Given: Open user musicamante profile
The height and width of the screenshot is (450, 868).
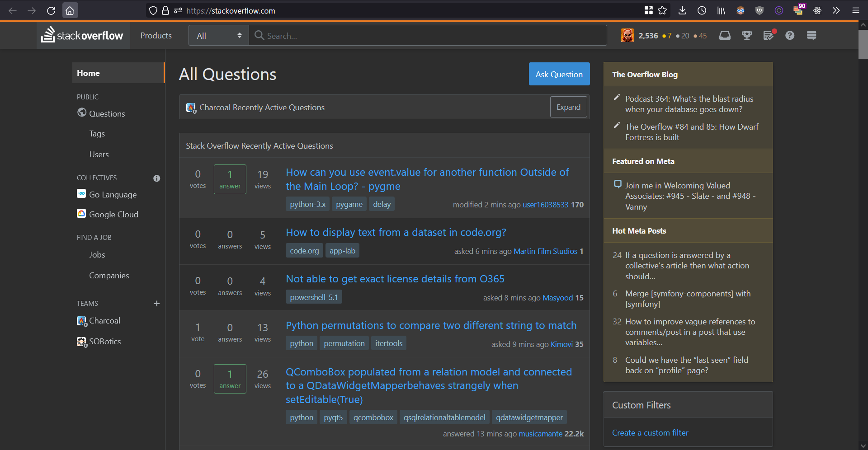Looking at the screenshot, I should (540, 434).
